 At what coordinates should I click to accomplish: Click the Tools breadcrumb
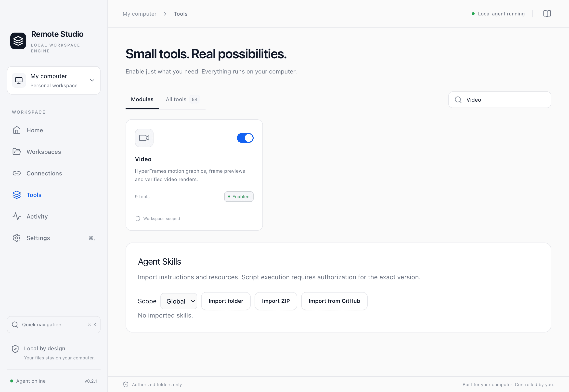point(181,14)
